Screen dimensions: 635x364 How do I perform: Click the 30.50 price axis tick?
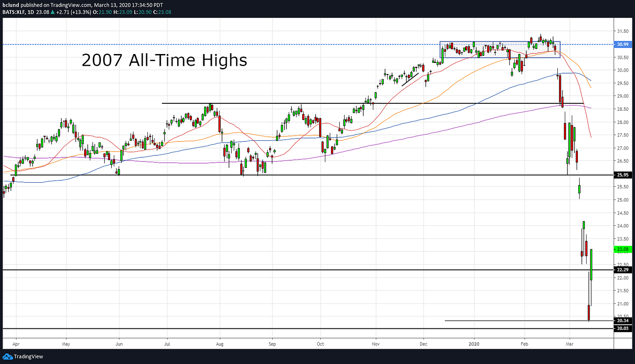click(x=622, y=57)
